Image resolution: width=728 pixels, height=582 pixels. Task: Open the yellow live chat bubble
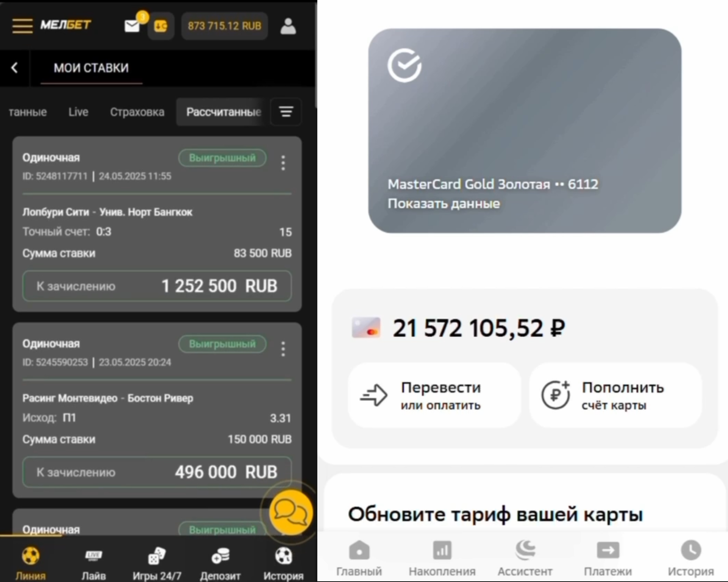[x=291, y=513]
